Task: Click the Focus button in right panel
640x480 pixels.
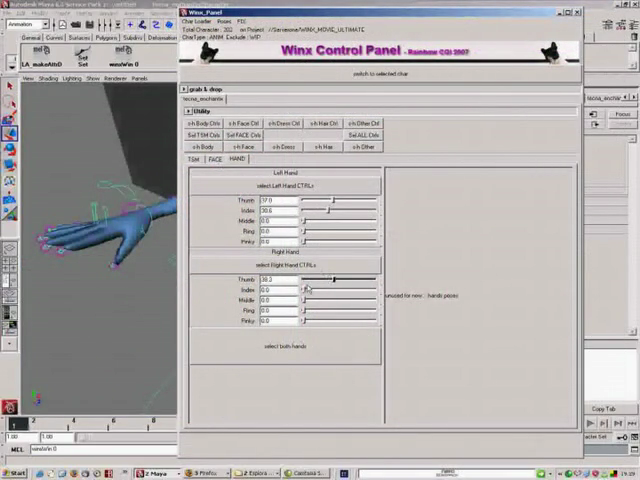Action: tap(622, 114)
